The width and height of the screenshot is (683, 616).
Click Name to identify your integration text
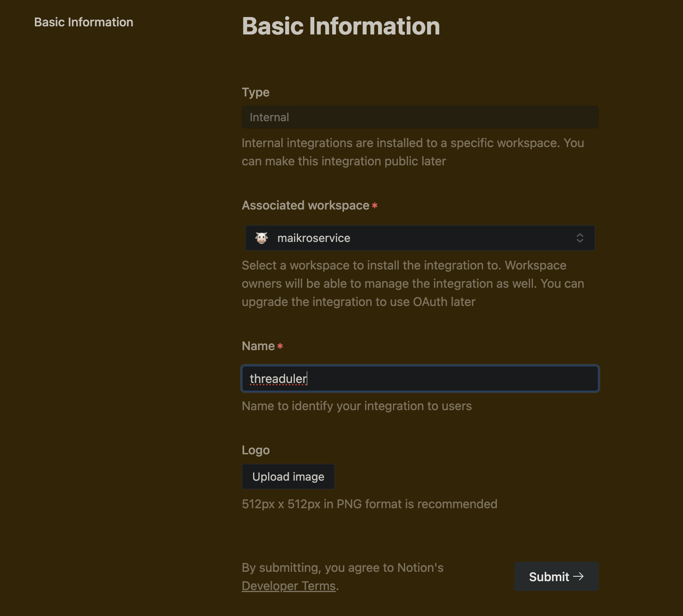[357, 406]
